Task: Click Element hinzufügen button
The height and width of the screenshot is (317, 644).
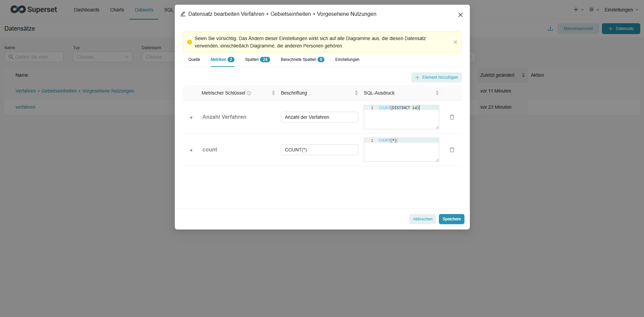Action: click(436, 77)
